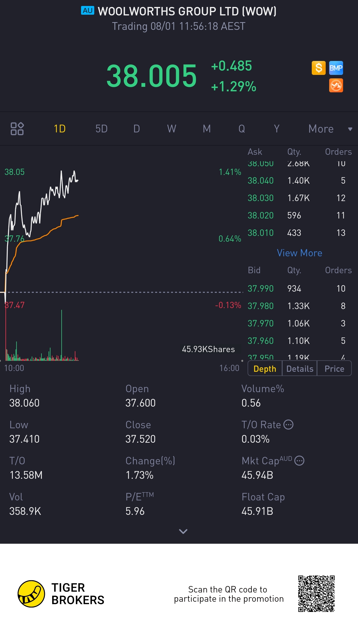This screenshot has width=358, height=644.
Task: Tap the Vol value 358.9K
Action: (25, 511)
